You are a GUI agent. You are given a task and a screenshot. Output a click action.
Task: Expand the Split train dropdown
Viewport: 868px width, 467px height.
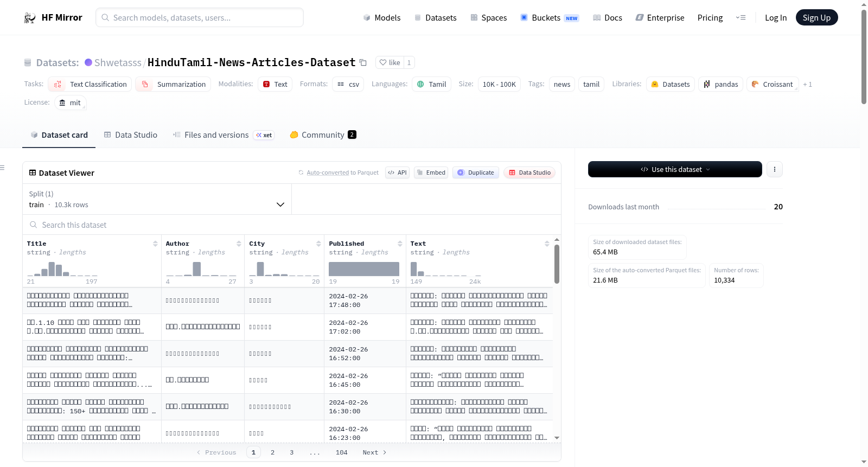click(x=157, y=199)
